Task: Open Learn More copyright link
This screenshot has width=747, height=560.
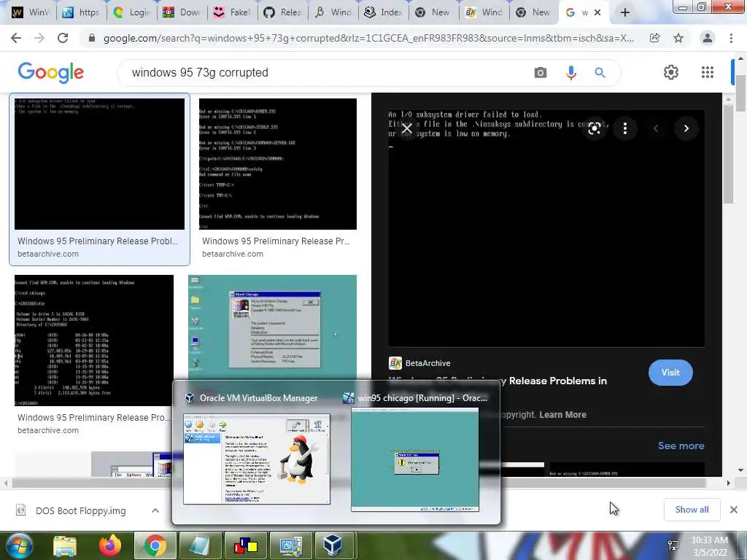Action: pyautogui.click(x=562, y=415)
